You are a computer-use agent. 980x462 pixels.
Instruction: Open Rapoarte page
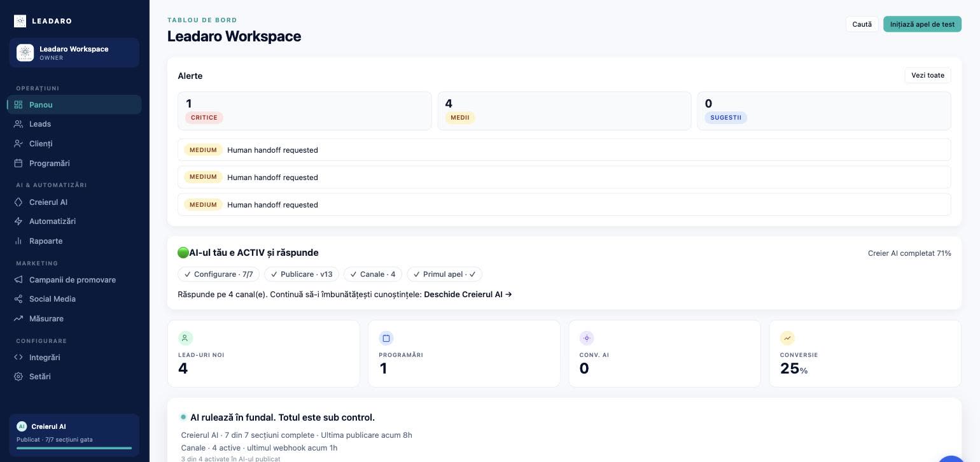point(74,241)
